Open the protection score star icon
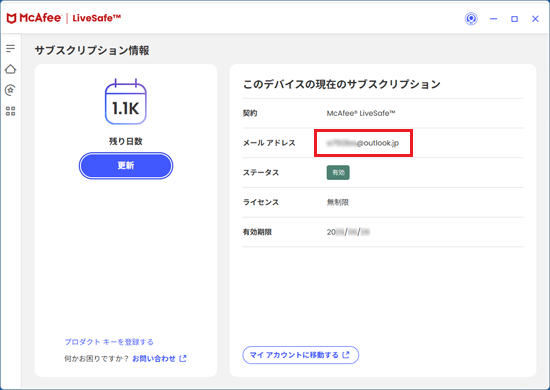The height and width of the screenshot is (390, 550). [11, 90]
